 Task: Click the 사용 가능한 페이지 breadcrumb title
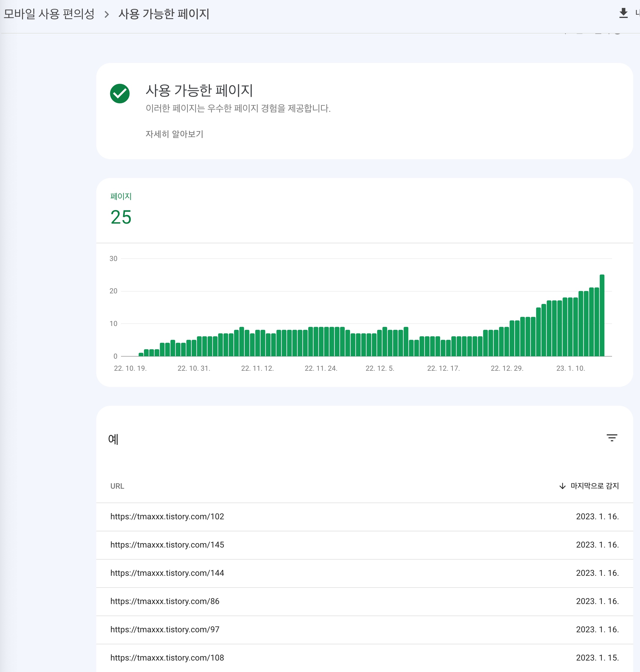click(x=164, y=14)
